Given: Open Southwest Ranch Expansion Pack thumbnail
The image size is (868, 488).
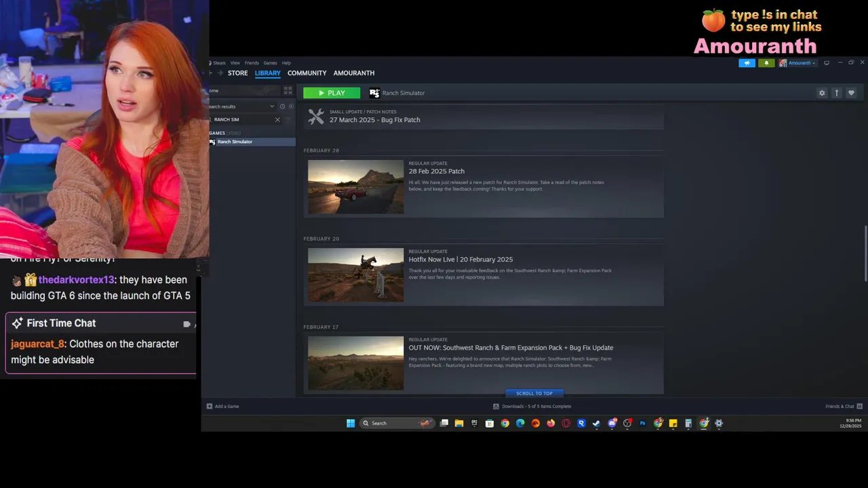Looking at the screenshot, I should pos(355,363).
